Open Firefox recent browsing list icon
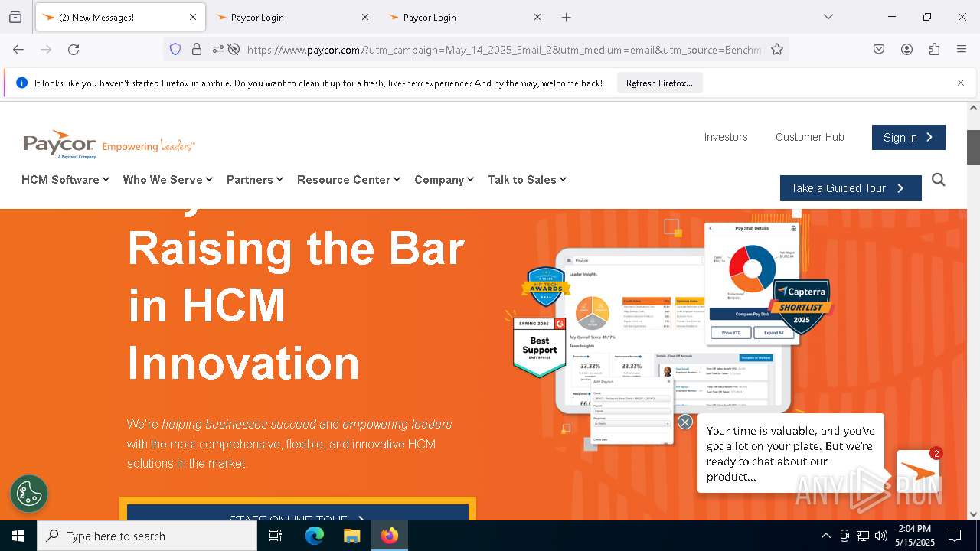This screenshot has height=551, width=980. (x=15, y=17)
